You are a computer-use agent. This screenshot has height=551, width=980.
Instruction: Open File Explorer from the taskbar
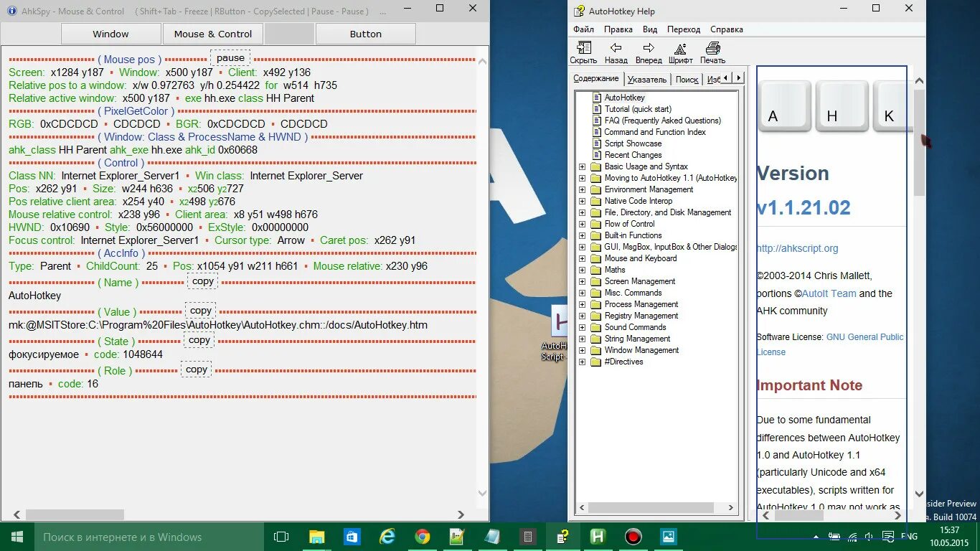pos(316,537)
